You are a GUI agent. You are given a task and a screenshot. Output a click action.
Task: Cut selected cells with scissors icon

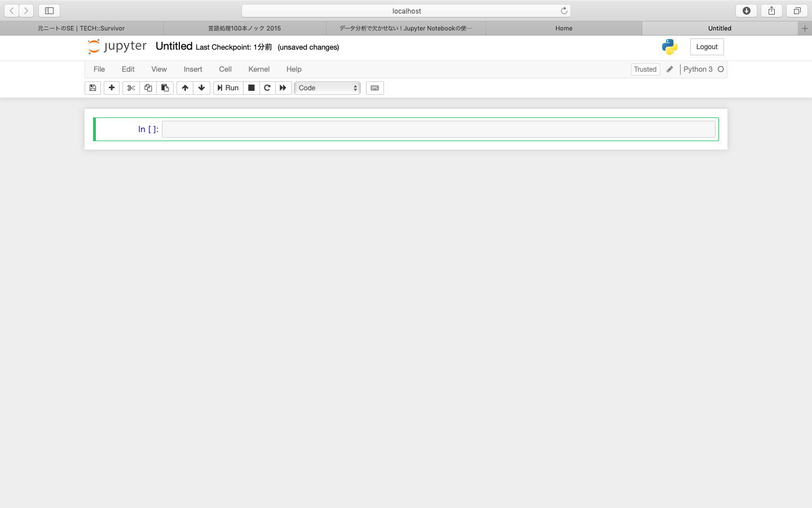131,88
